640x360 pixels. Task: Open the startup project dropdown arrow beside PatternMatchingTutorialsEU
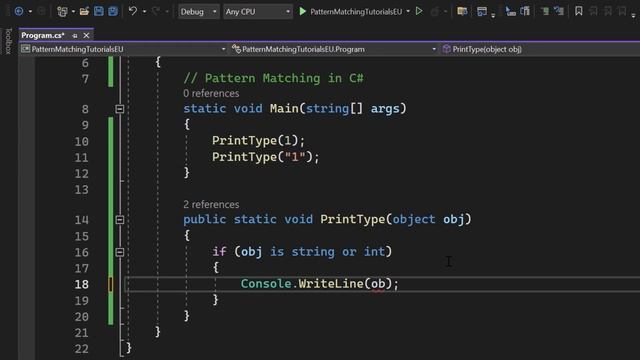click(408, 11)
